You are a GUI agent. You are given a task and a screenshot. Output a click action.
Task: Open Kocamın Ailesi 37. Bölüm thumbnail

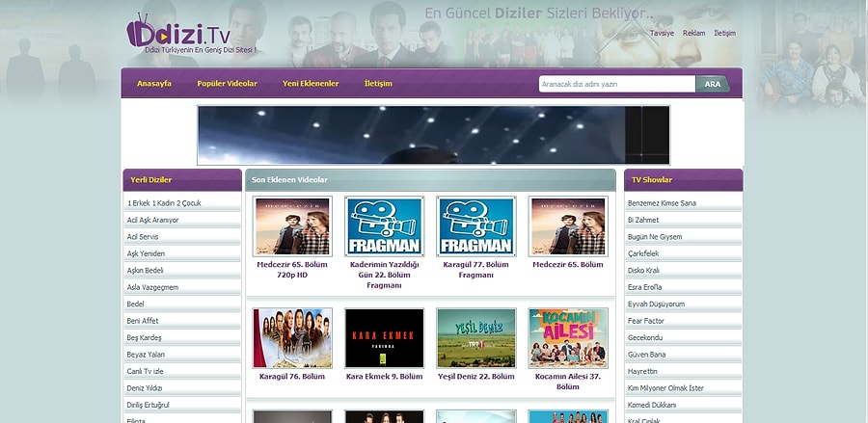pyautogui.click(x=567, y=338)
